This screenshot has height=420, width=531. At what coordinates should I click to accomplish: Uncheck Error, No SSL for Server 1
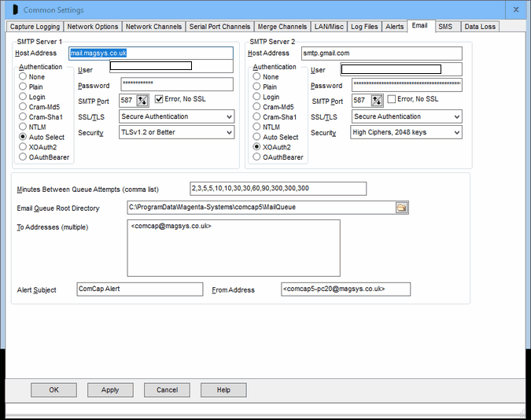tap(160, 100)
